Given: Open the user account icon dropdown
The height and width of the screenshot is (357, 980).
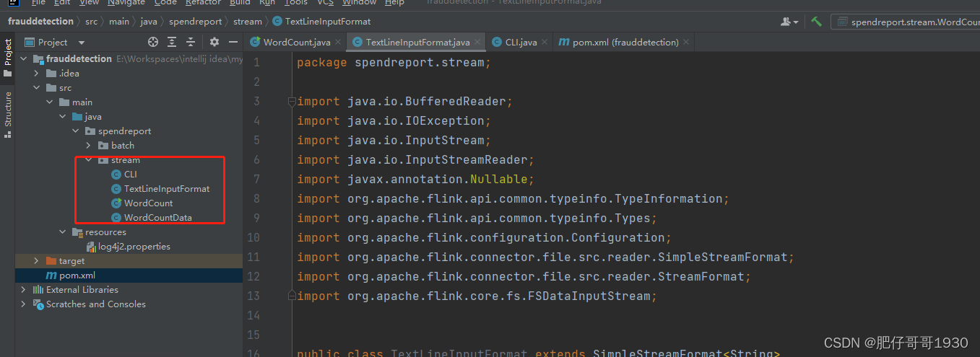Looking at the screenshot, I should (x=789, y=22).
